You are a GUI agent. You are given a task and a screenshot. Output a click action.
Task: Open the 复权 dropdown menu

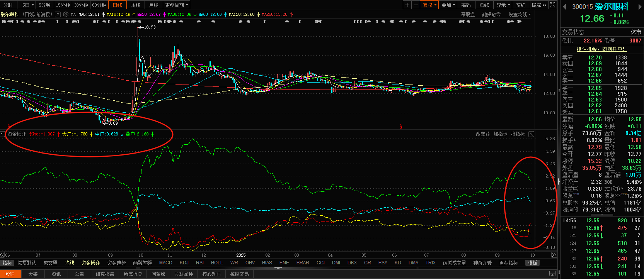tap(430, 5)
